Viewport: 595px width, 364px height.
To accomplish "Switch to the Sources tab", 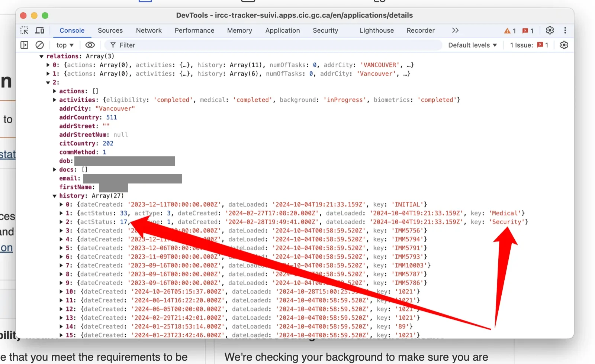I will click(110, 30).
